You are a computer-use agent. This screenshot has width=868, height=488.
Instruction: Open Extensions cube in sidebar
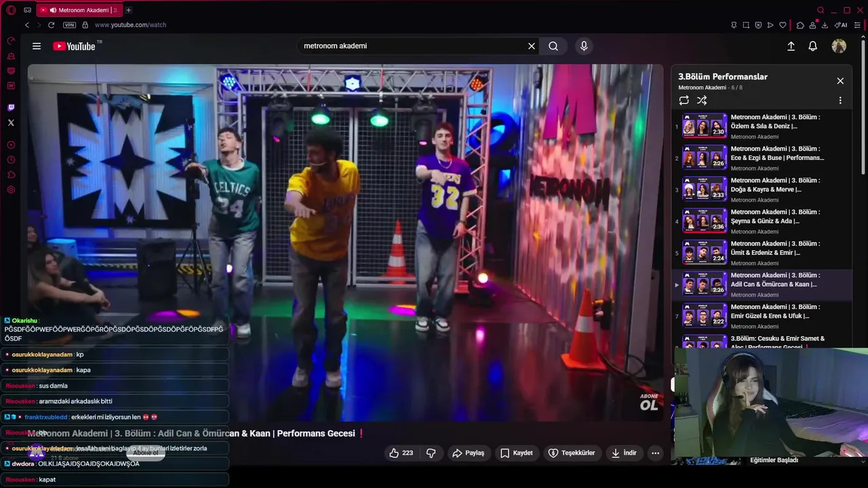pos(11,175)
